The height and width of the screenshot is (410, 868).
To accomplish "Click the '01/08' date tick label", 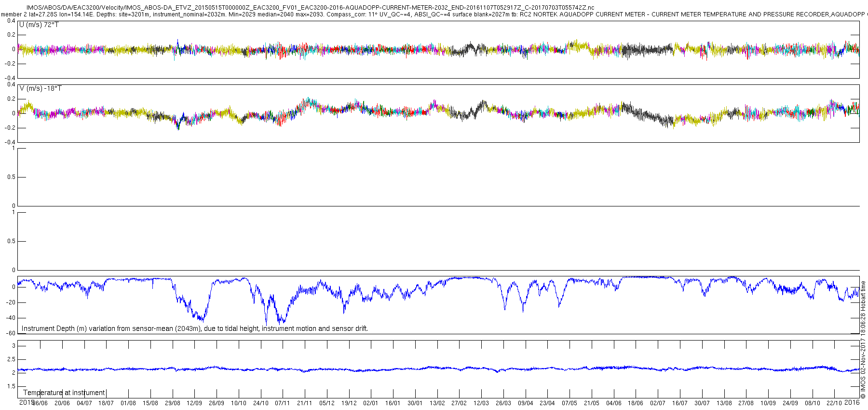I will tap(128, 403).
